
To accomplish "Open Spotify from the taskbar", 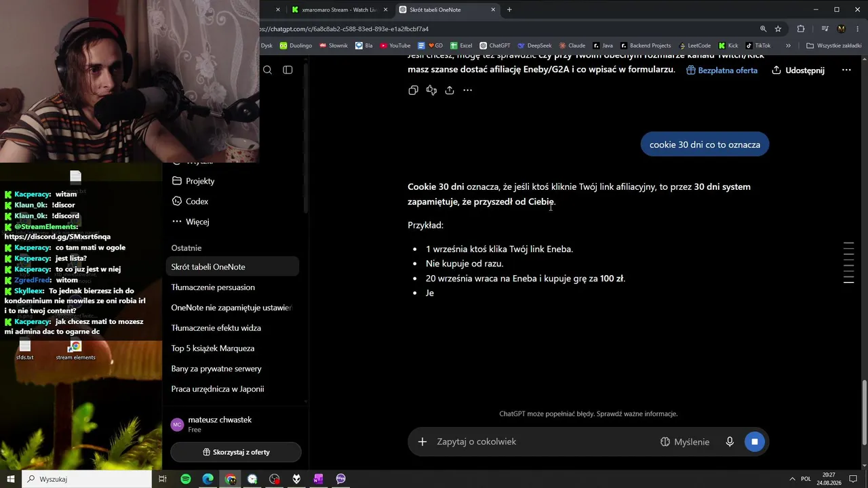I will tap(186, 479).
